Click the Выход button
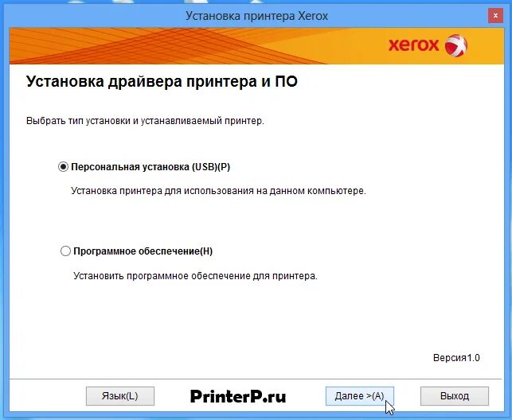This screenshot has height=420, width=512. [x=455, y=396]
